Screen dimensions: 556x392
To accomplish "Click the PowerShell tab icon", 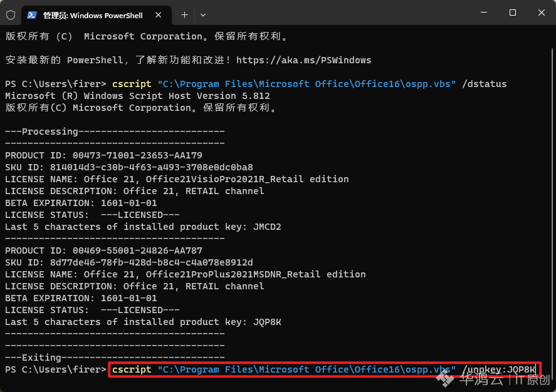I will click(32, 15).
